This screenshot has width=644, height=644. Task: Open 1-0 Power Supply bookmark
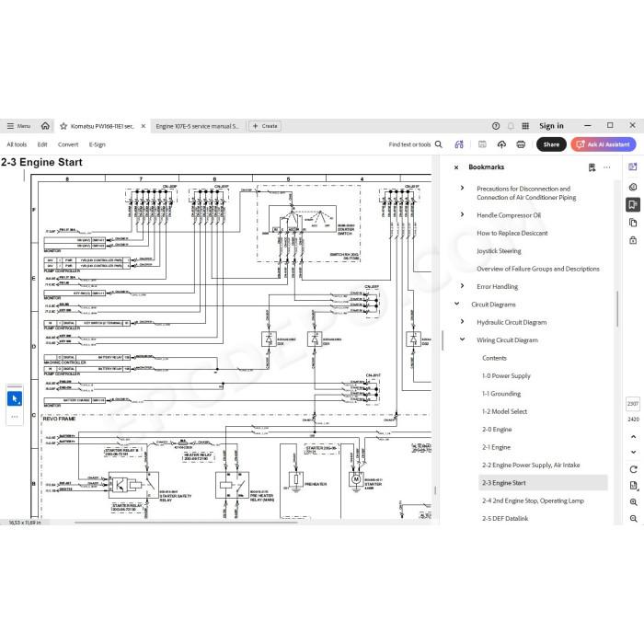point(506,375)
